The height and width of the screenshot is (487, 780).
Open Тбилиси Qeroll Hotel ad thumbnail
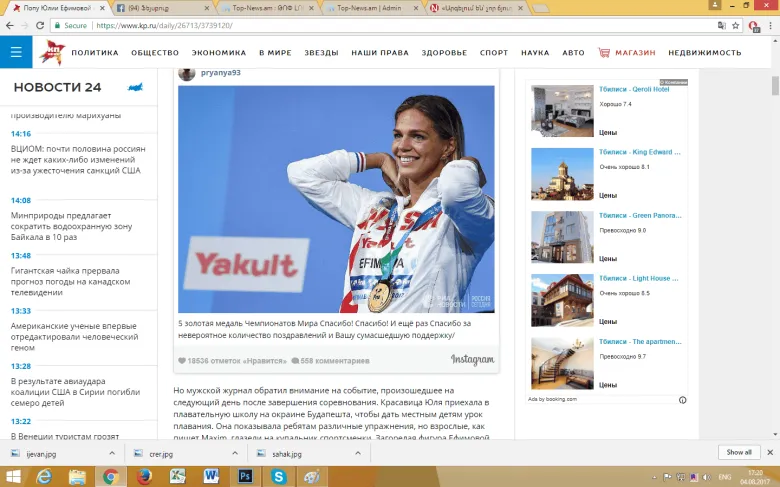(x=562, y=110)
